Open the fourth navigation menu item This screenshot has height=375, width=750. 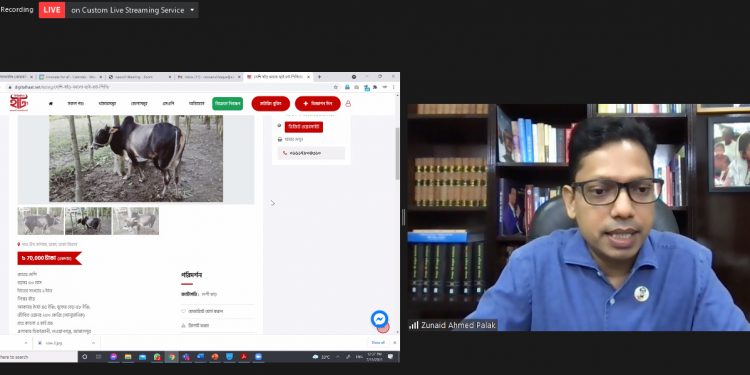click(x=139, y=103)
